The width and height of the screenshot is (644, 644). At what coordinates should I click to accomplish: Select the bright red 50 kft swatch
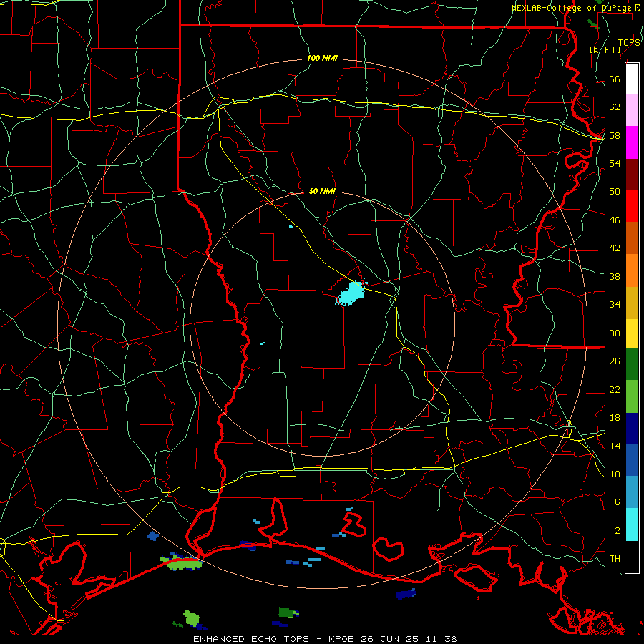632,206
